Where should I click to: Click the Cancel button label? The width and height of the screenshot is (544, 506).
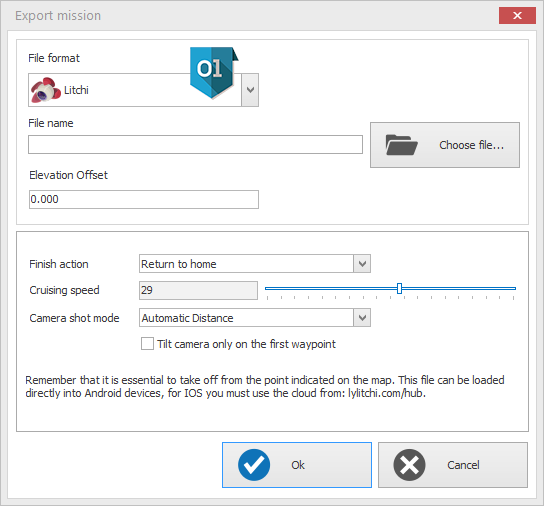point(463,465)
